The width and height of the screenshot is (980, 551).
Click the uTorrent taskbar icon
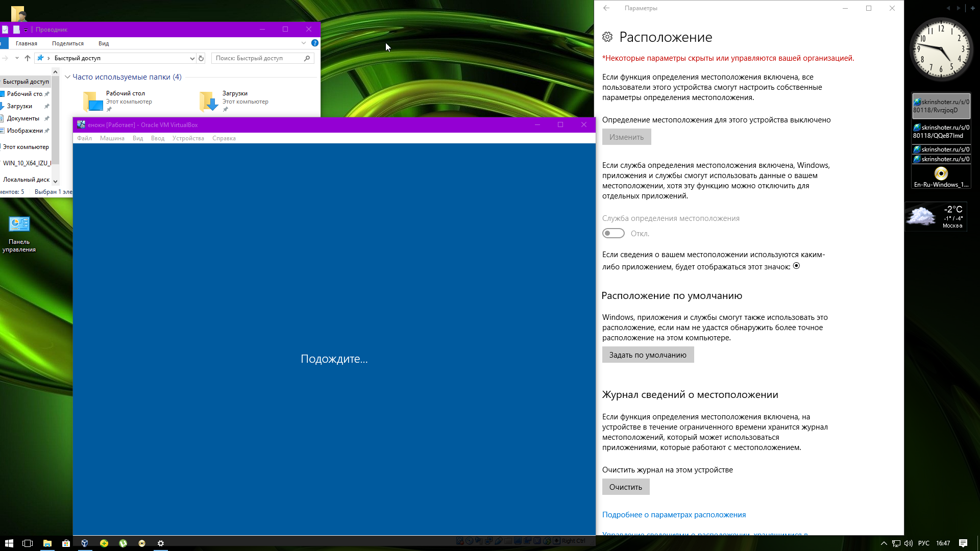123,543
